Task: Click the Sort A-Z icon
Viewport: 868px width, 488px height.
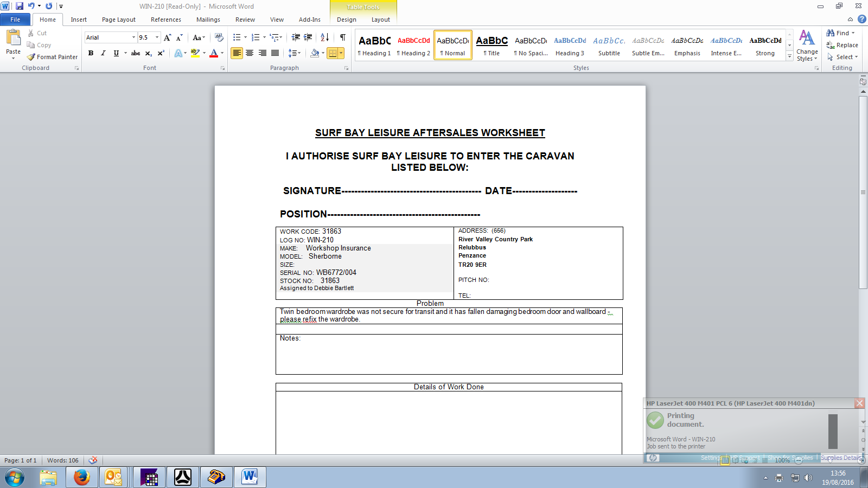Action: pos(324,37)
